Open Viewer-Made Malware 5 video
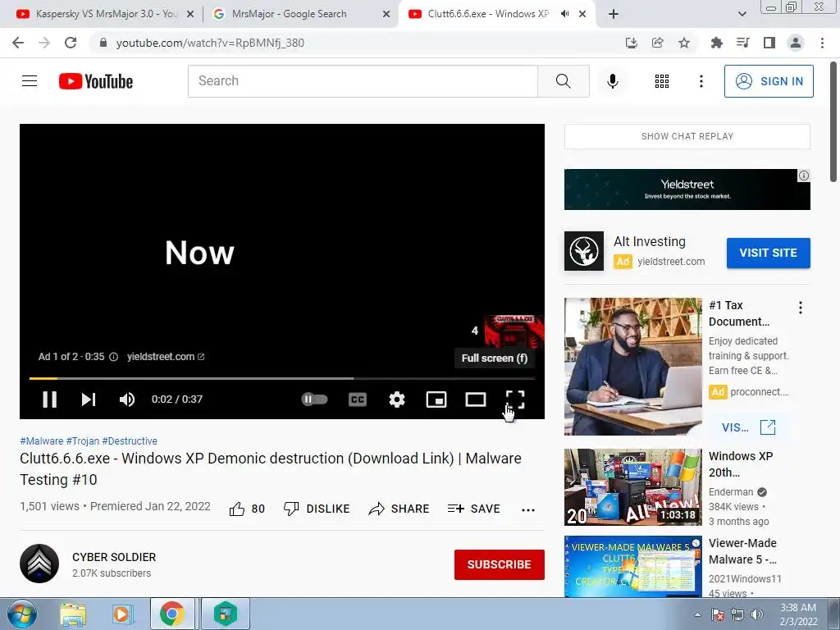840x630 pixels. (x=633, y=567)
